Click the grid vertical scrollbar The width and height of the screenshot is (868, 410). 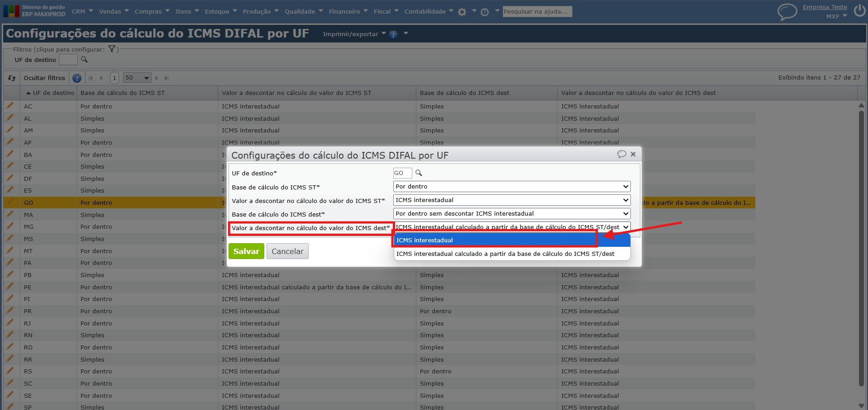tap(861, 249)
